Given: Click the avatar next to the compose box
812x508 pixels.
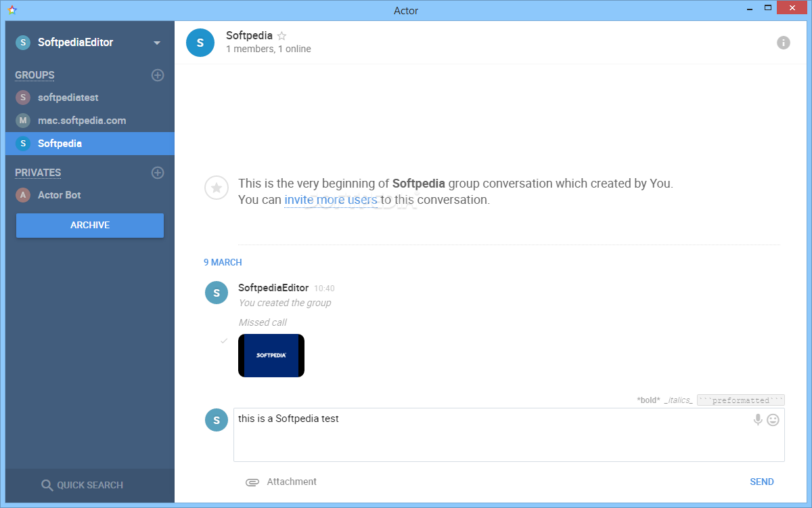Looking at the screenshot, I should [217, 420].
